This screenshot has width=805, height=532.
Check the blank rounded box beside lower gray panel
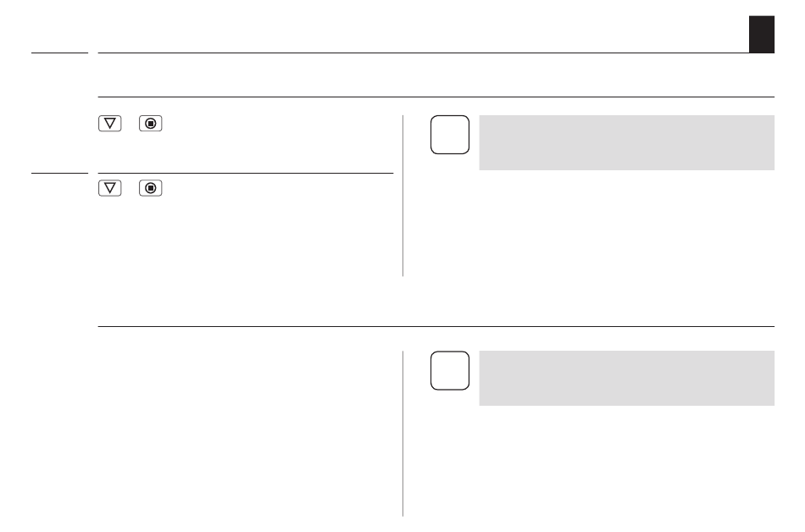click(x=450, y=370)
